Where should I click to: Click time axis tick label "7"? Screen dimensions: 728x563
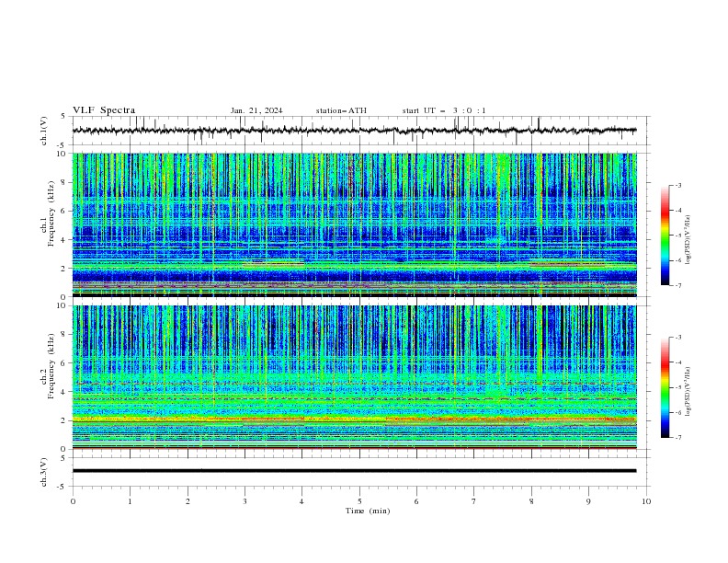pos(474,501)
